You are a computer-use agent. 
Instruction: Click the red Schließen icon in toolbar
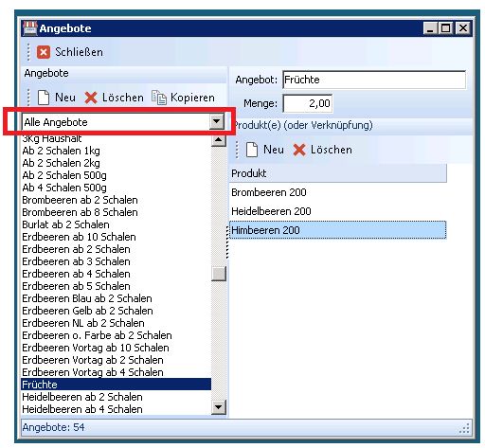44,52
